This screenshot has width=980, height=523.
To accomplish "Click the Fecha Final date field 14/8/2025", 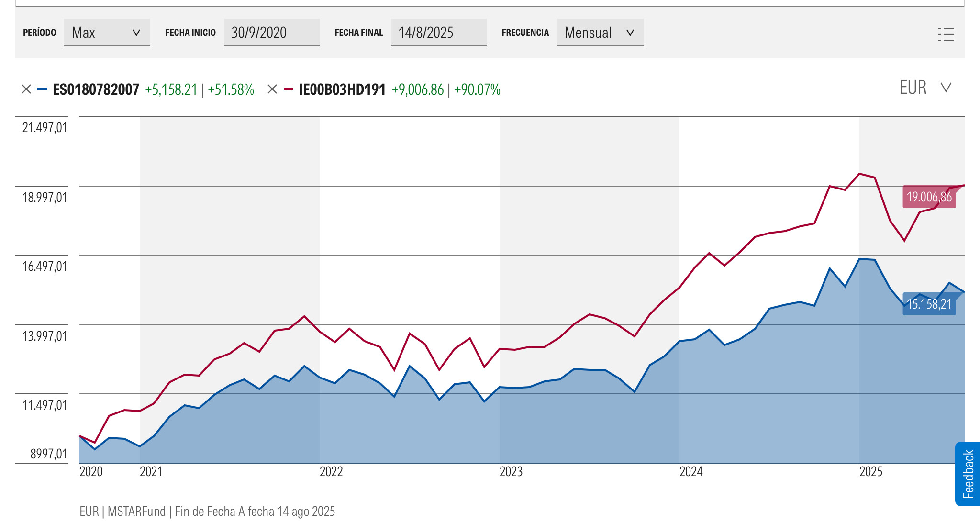I will point(438,33).
